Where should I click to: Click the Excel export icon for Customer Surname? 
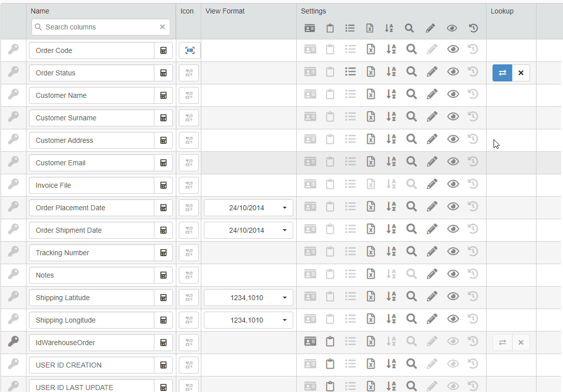pos(371,117)
